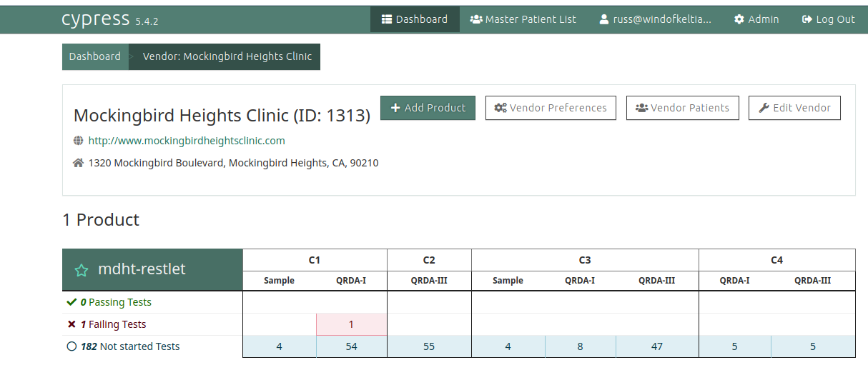Click the C2 column header
Screen dimensions: 868x370
coord(429,260)
